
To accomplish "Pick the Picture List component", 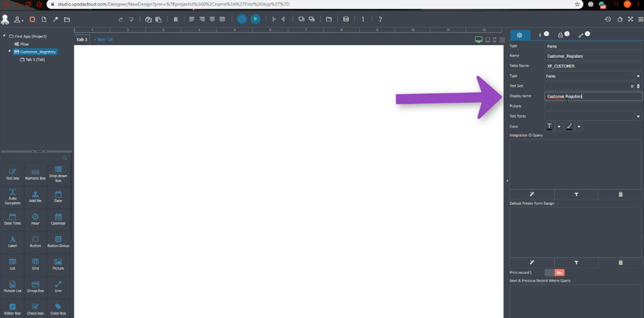I will pos(12,287).
